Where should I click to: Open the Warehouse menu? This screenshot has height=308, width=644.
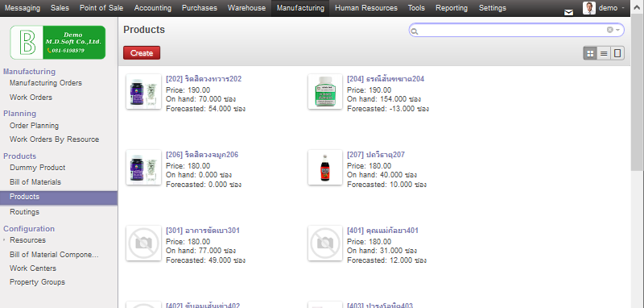coord(247,8)
